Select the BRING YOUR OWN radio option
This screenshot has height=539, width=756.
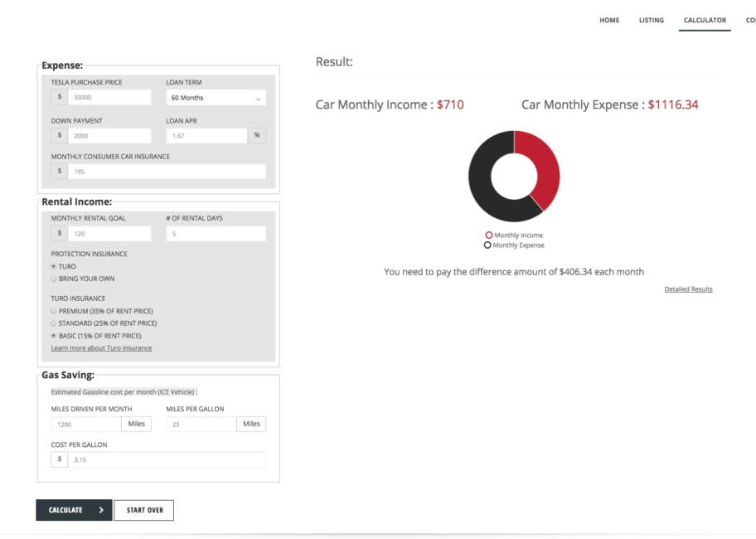pos(54,279)
